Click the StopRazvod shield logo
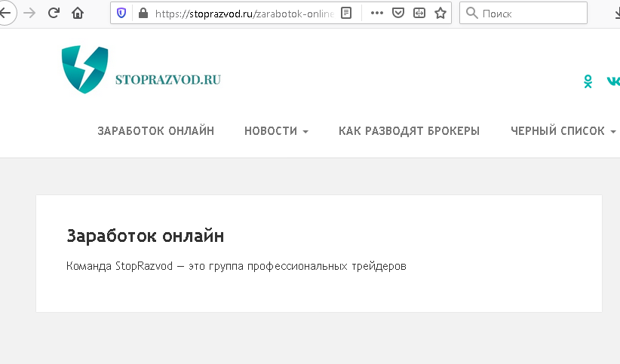Image resolution: width=620 pixels, height=364 pixels. (x=84, y=69)
